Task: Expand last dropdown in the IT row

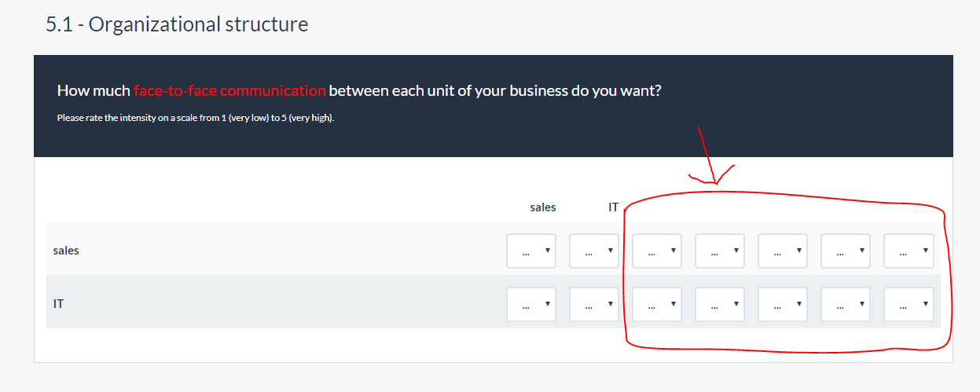Action: [908, 303]
